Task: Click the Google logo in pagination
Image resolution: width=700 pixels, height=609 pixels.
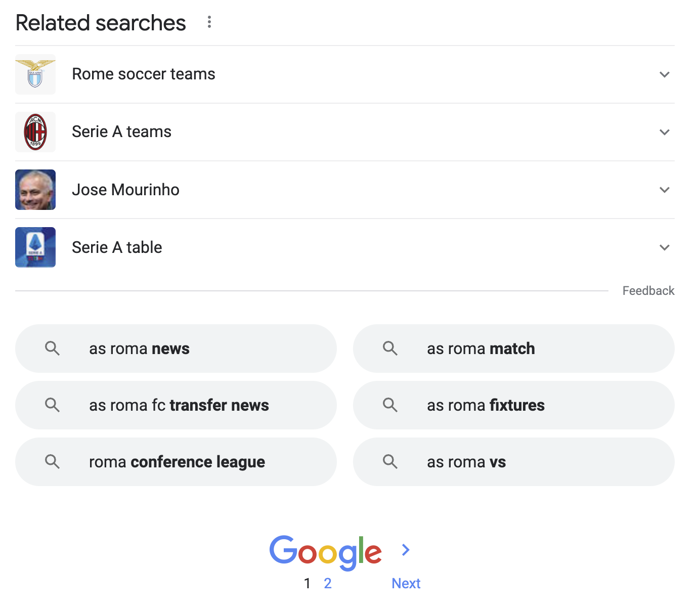Action: coord(325,553)
